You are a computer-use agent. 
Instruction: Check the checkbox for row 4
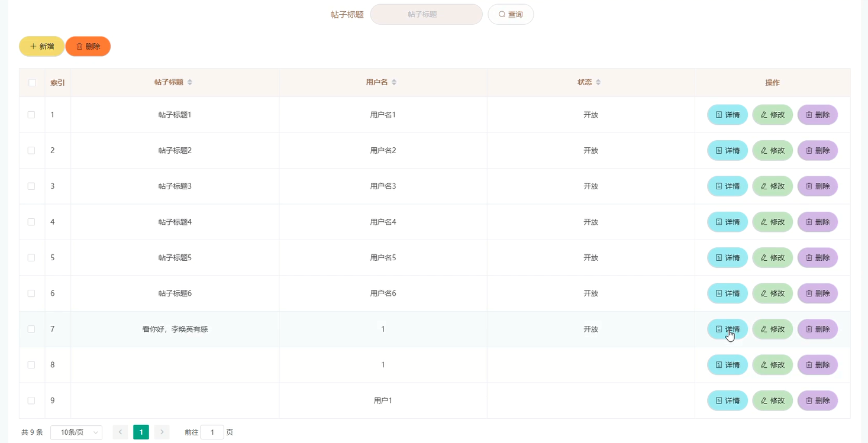point(31,222)
